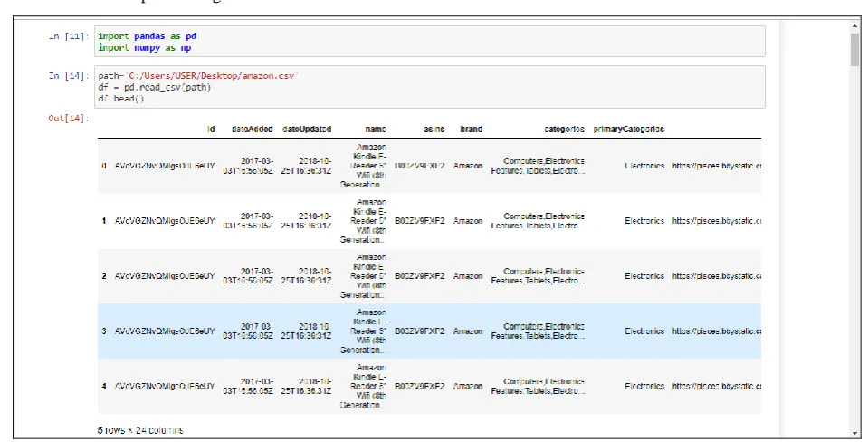This screenshot has height=442, width=868.
Task: Select the In [11] cell prompt
Action: point(69,36)
